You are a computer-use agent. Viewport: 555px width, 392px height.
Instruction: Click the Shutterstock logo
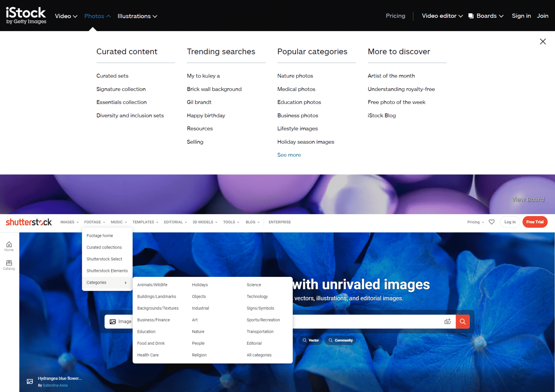click(x=29, y=222)
